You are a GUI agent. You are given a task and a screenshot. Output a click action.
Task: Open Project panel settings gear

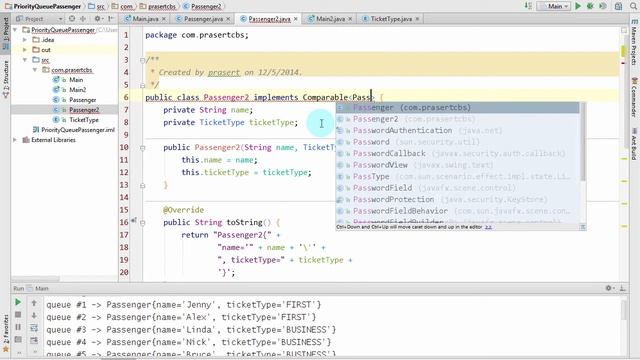pyautogui.click(x=98, y=19)
